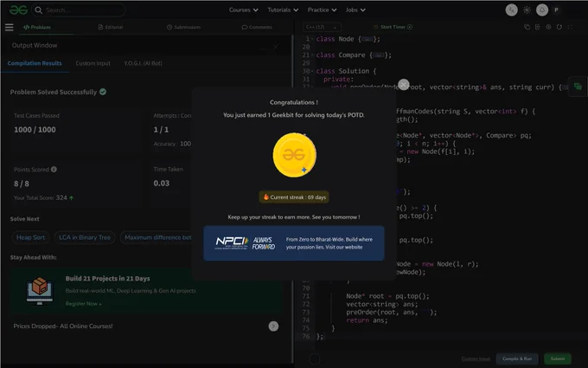Screen dimensions: 588x368
Task: Click the "Prices Dropped- All Online Courses!" text
Action: coord(63,326)
